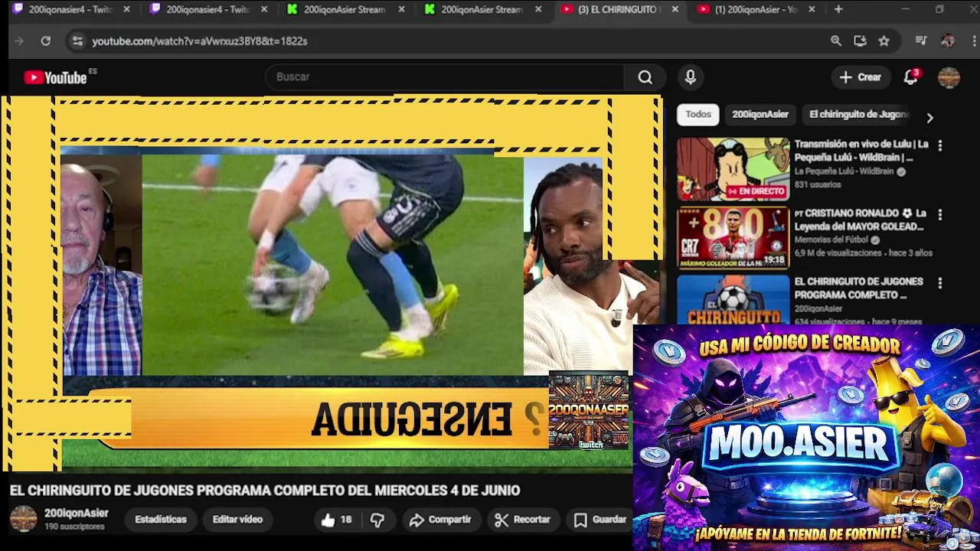Start voice search with the microphone icon
980x551 pixels.
(x=690, y=77)
